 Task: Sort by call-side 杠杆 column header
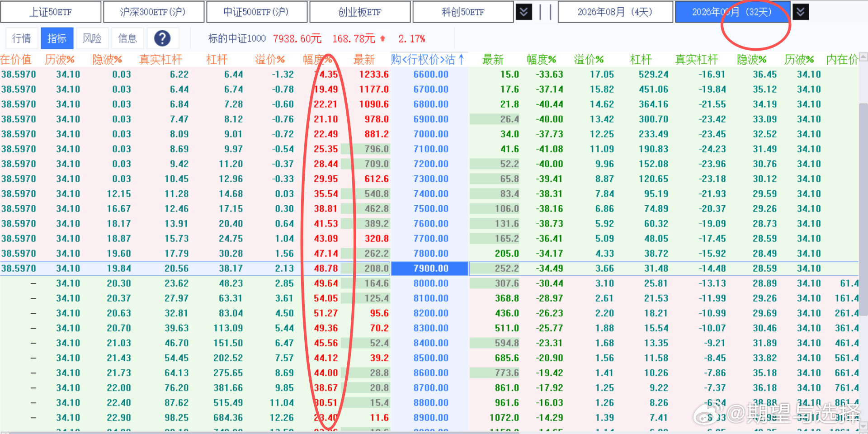tap(217, 60)
